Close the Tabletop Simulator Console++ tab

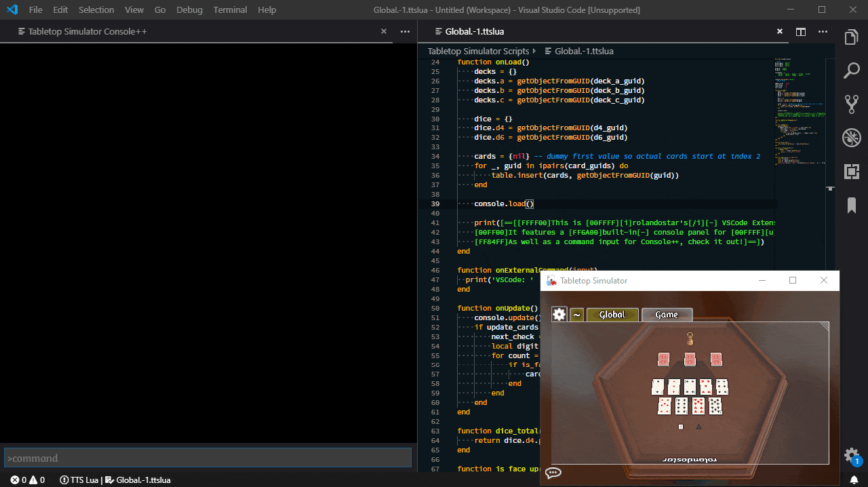point(384,31)
